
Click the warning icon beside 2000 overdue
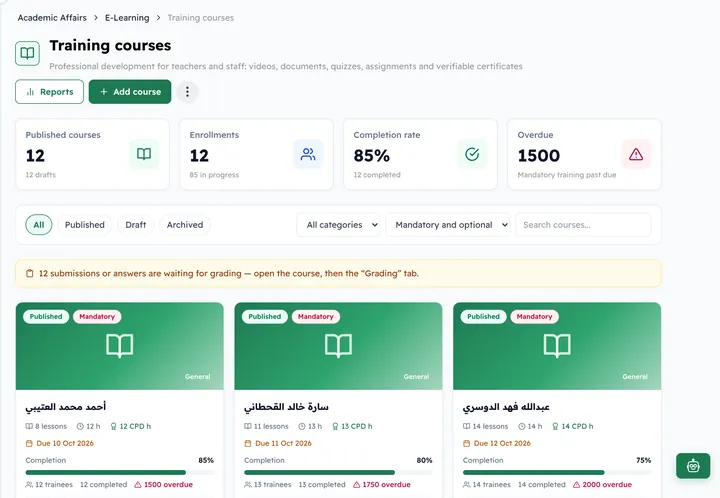576,485
